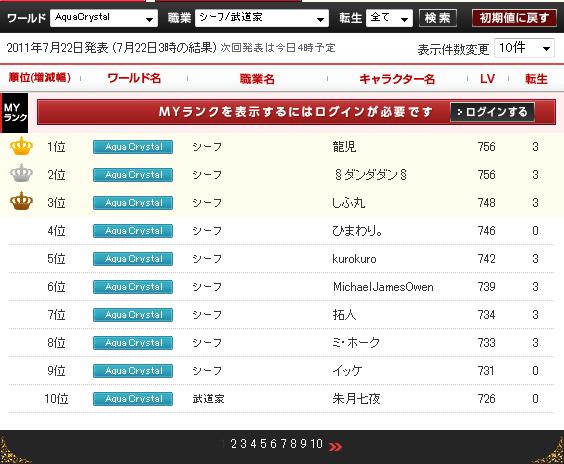
Task: Click 次回発表は今日4時予定 notice text
Action: click(x=278, y=48)
